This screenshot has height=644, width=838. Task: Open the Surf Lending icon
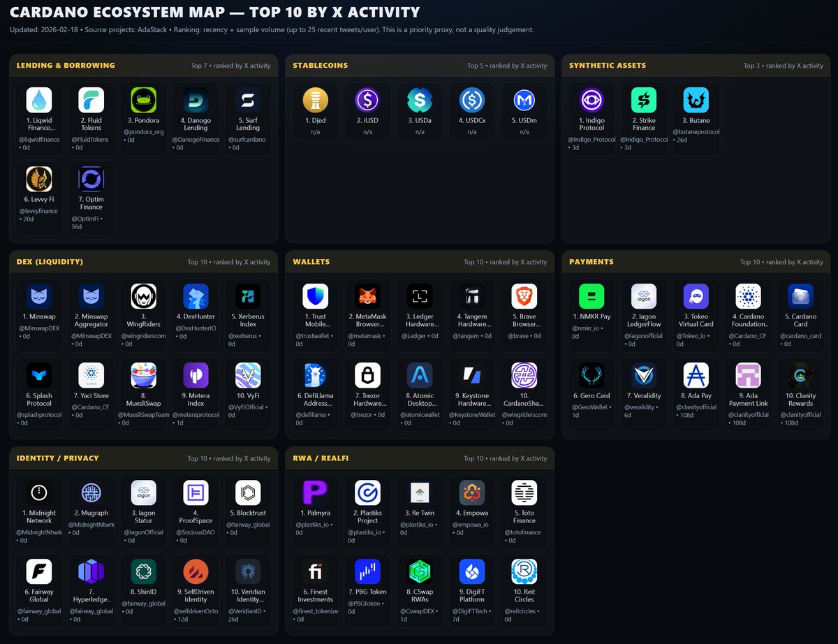(248, 100)
